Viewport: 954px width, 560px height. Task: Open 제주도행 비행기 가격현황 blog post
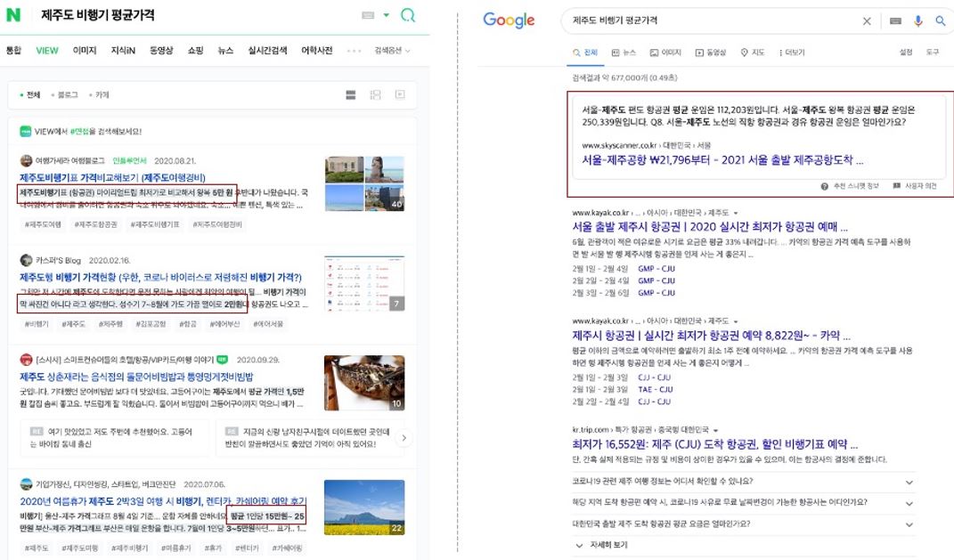pyautogui.click(x=160, y=277)
